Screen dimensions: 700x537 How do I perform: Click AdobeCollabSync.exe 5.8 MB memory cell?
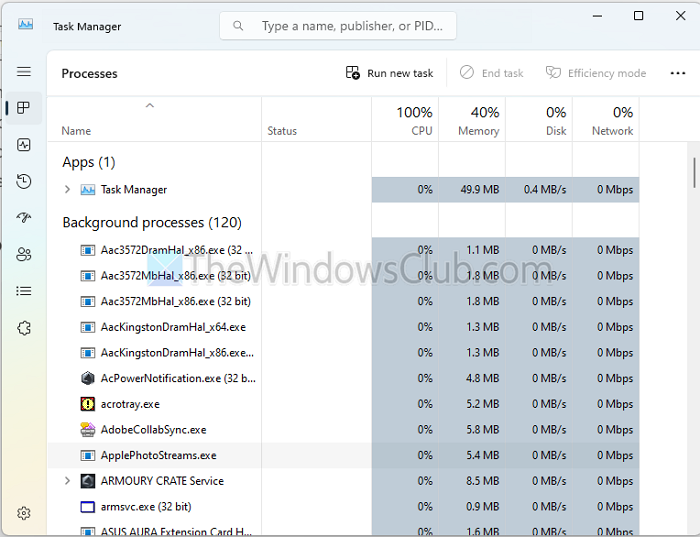tap(472, 429)
